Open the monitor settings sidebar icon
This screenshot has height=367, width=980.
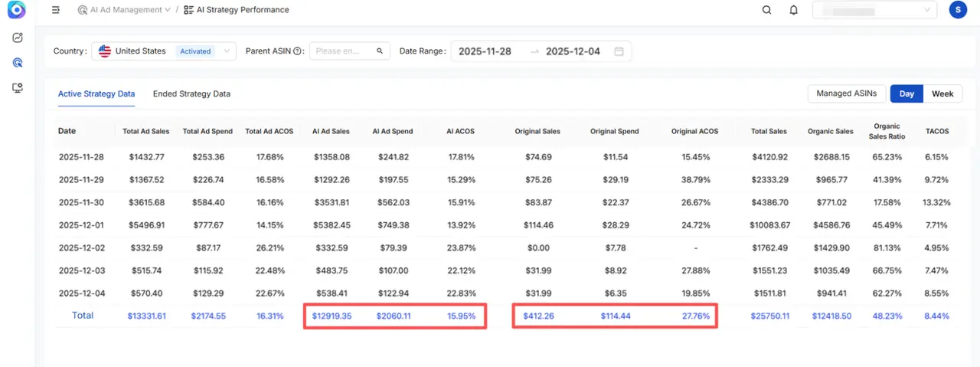point(18,88)
